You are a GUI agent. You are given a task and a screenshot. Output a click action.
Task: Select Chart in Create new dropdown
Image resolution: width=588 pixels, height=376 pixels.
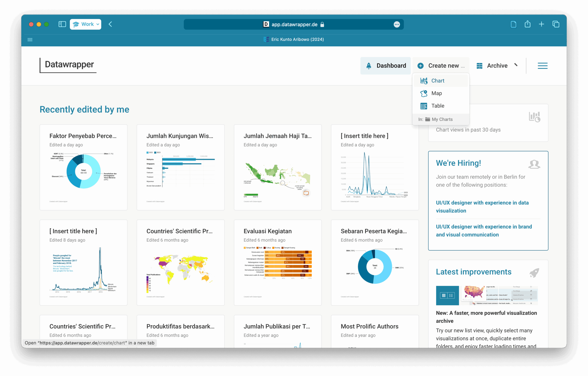[438, 81]
